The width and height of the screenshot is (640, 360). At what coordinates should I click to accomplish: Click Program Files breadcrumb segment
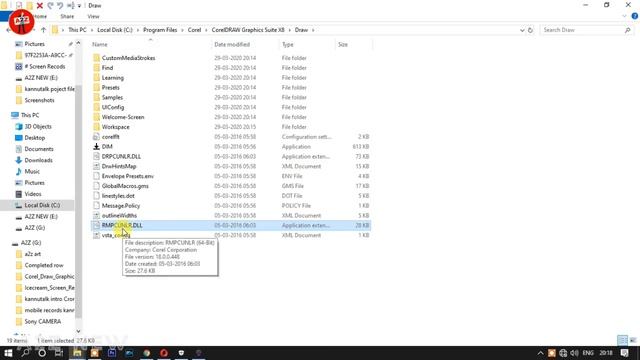[x=160, y=30]
